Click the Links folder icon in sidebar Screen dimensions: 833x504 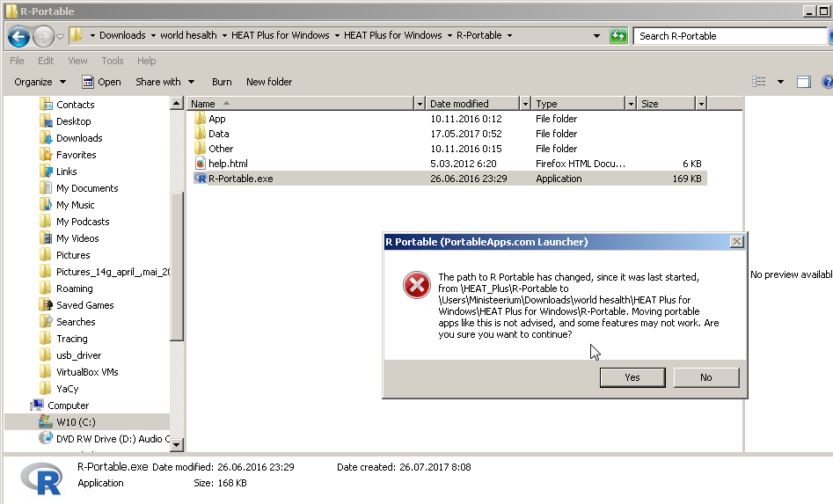pos(47,171)
